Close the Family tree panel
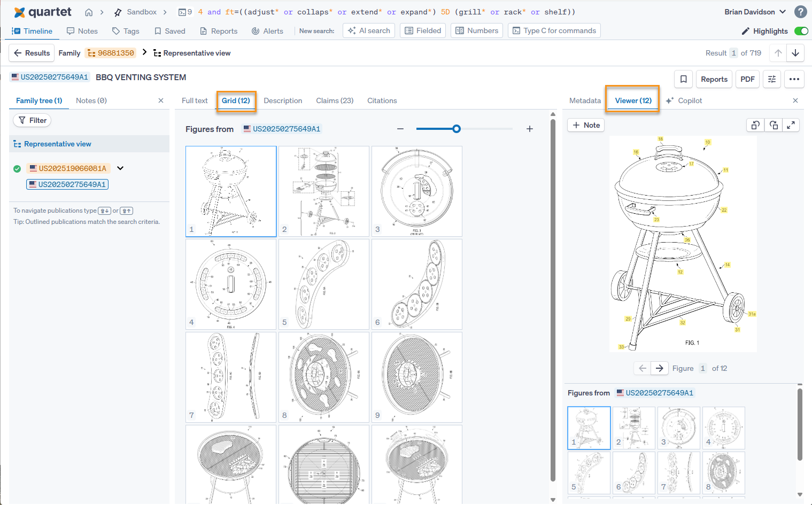This screenshot has width=812, height=505. coord(161,100)
